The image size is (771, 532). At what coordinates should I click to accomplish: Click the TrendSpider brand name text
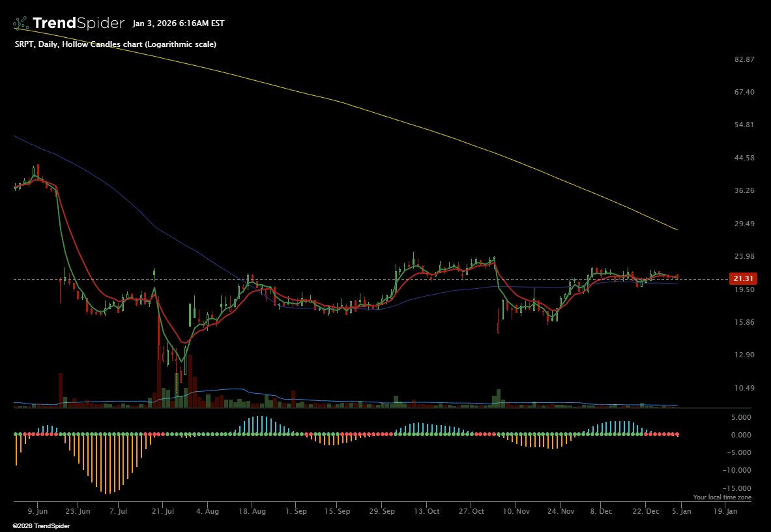click(x=78, y=23)
